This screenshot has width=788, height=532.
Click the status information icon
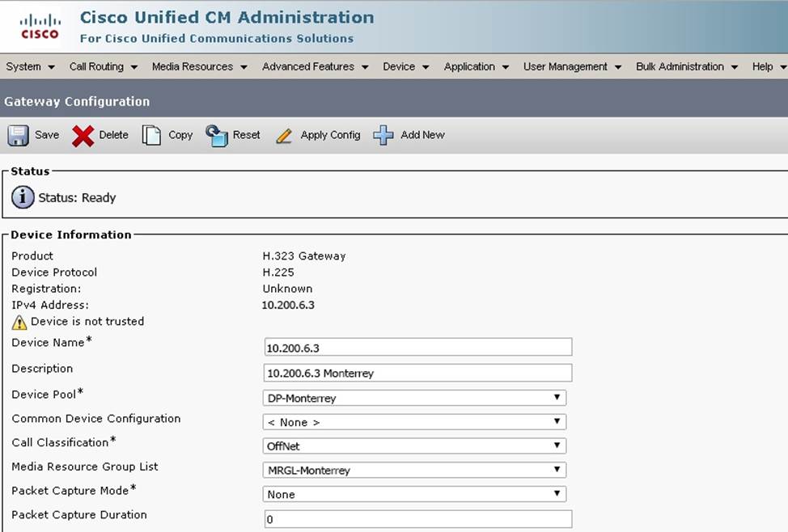coord(23,197)
